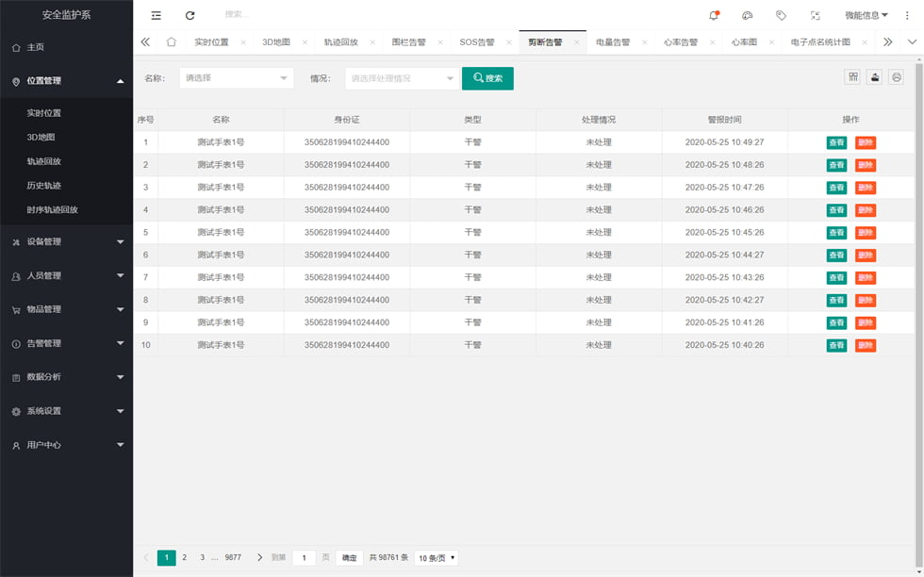Open the 名称 select dropdown
Screen dimensions: 924x577
tap(236, 78)
